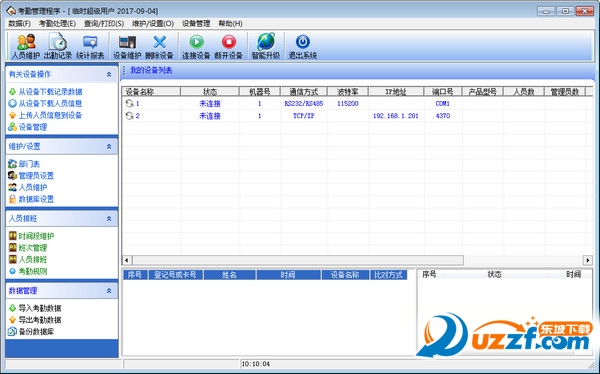Collapse the 人员排班 sidebar panel

pyautogui.click(x=109, y=219)
